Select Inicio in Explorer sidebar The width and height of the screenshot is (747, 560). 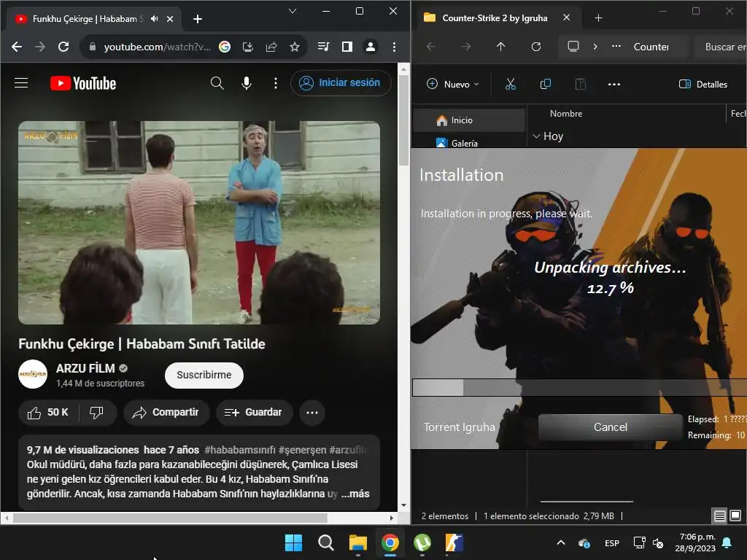(x=469, y=120)
